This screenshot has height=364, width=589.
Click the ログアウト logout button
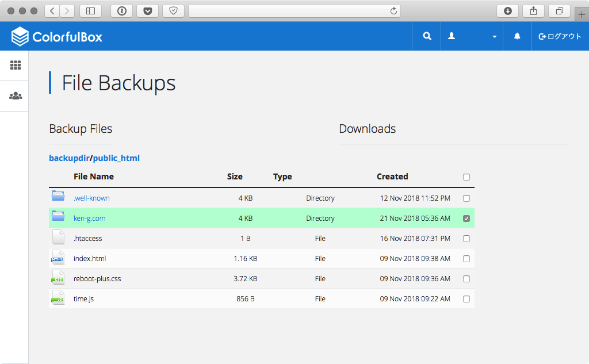coord(560,36)
